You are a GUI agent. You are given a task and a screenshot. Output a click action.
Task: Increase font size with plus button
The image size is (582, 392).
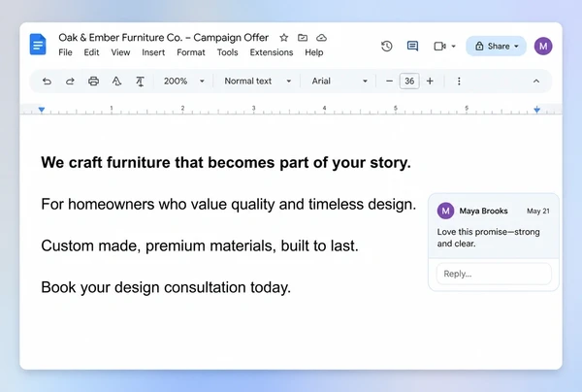point(430,81)
